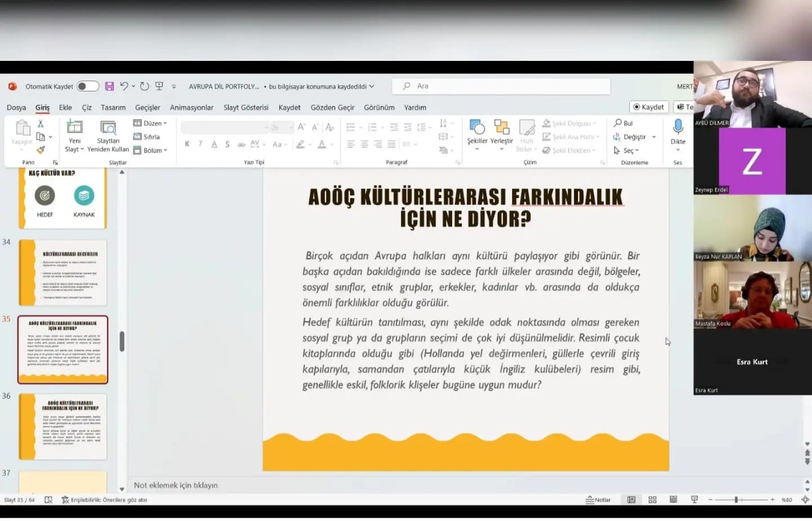This screenshot has width=812, height=521.
Task: Switch to the Animasyonlar tab
Action: click(192, 108)
